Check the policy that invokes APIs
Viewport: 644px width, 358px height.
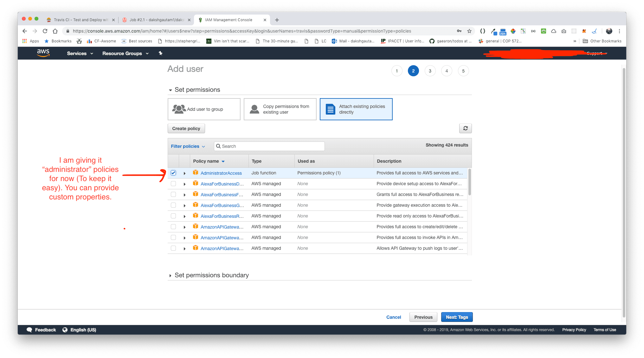173,237
